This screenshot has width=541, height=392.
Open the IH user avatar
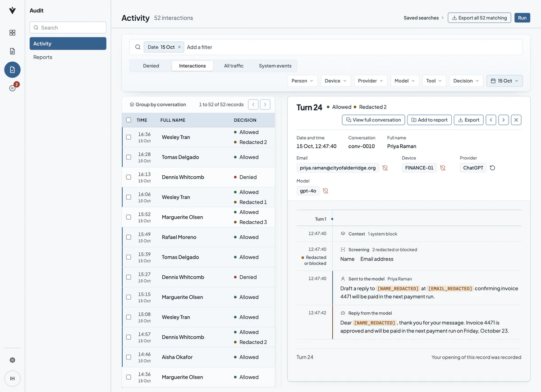click(x=12, y=378)
